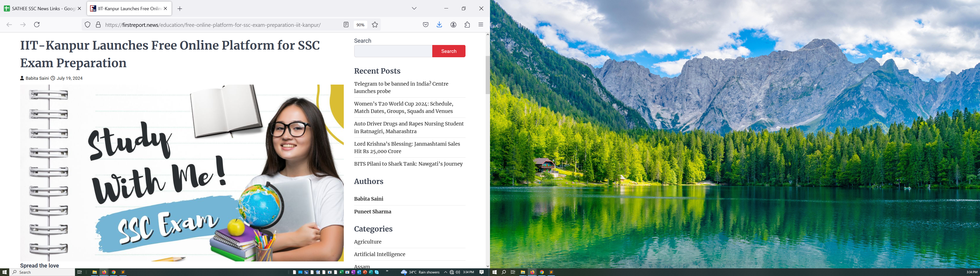Open OneNote from taskbar quick launch icons
The width and height of the screenshot is (980, 276).
[353, 272]
